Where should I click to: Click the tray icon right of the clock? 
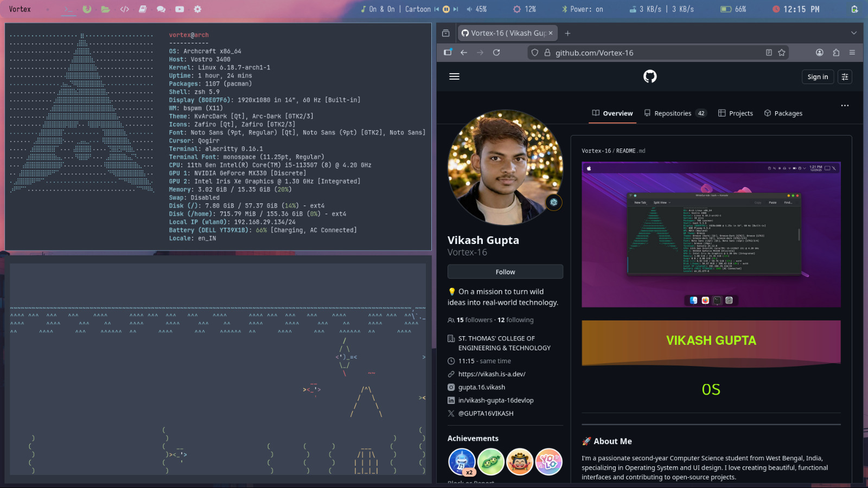(x=854, y=9)
